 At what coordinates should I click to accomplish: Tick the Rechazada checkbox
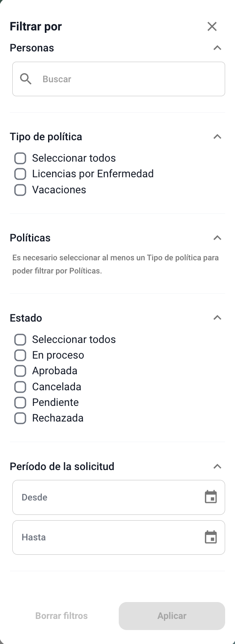click(20, 418)
